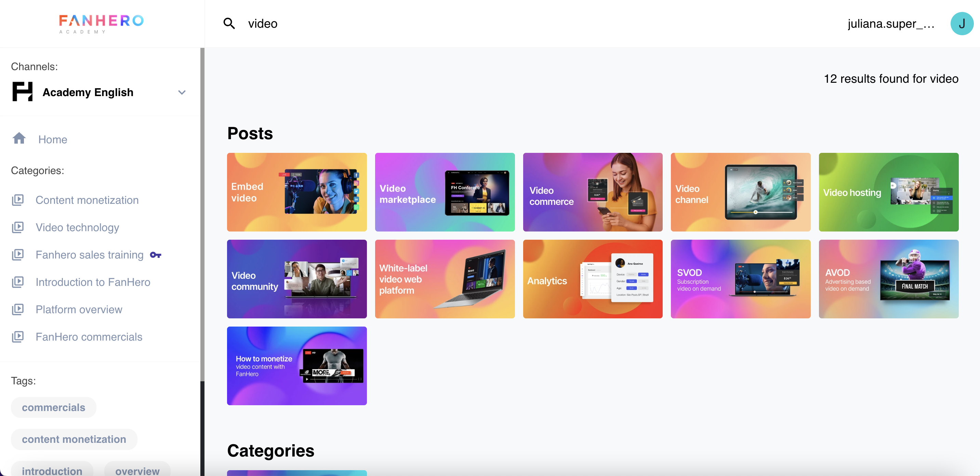The width and height of the screenshot is (980, 476).
Task: Open the FanHero commercials category
Action: [x=89, y=337]
